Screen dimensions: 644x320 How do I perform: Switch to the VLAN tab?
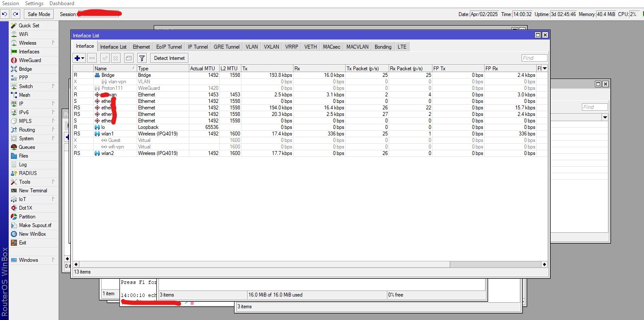(x=251, y=47)
